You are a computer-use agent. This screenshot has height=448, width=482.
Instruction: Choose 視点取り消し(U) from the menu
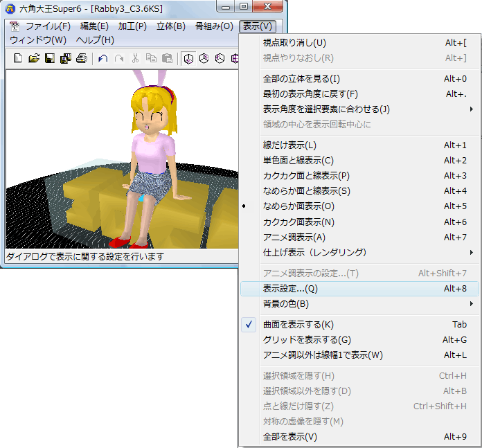click(x=359, y=43)
